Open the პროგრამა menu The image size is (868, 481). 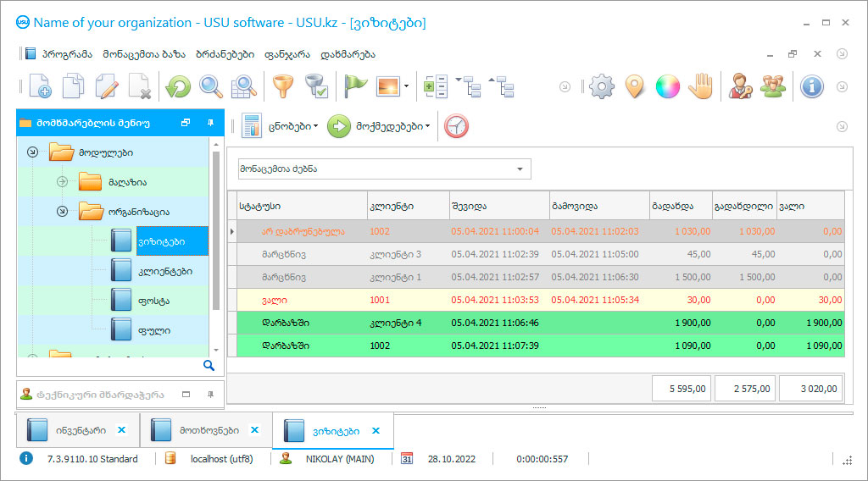point(67,54)
